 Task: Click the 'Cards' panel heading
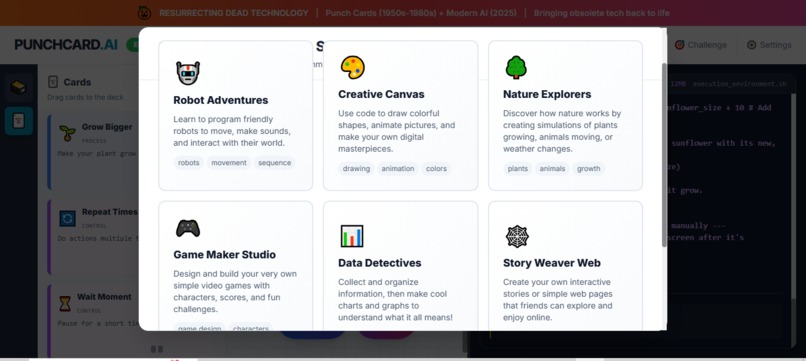(x=77, y=82)
